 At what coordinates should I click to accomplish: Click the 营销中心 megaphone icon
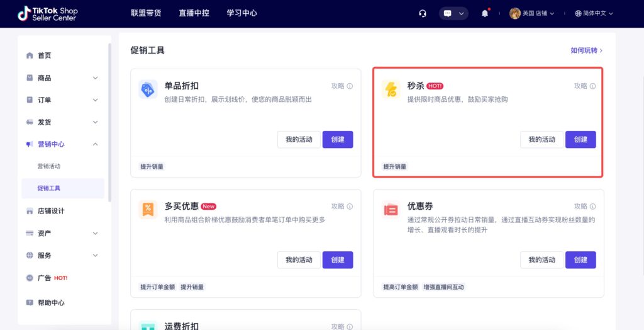[x=30, y=144]
